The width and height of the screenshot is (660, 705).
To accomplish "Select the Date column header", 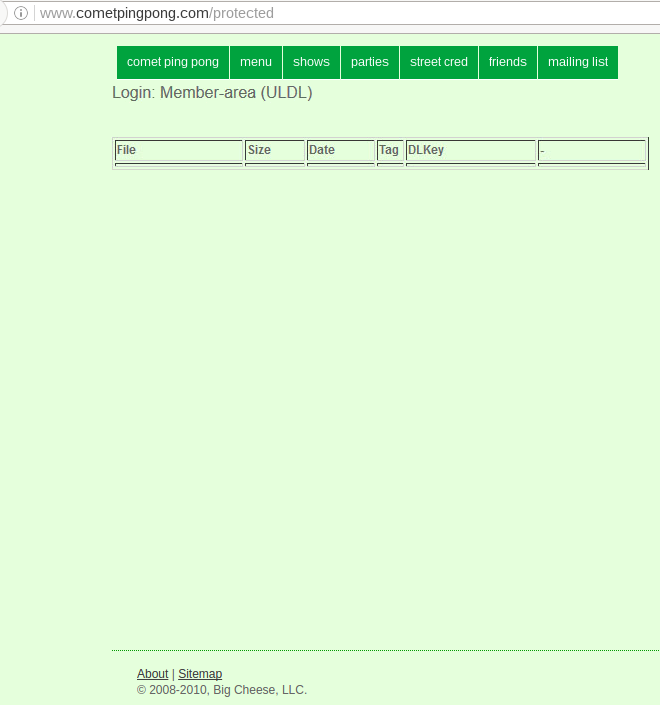I will 340,150.
